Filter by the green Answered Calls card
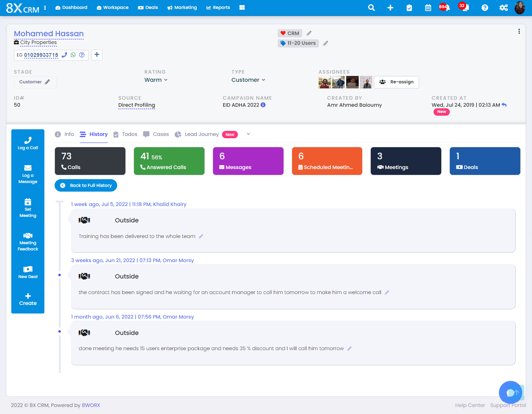 (x=169, y=161)
